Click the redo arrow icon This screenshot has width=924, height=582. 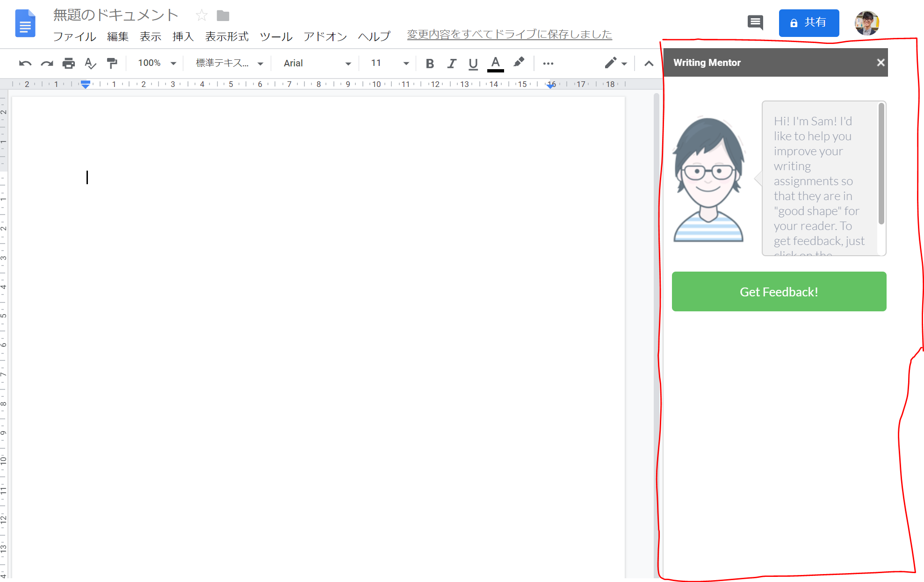click(47, 63)
